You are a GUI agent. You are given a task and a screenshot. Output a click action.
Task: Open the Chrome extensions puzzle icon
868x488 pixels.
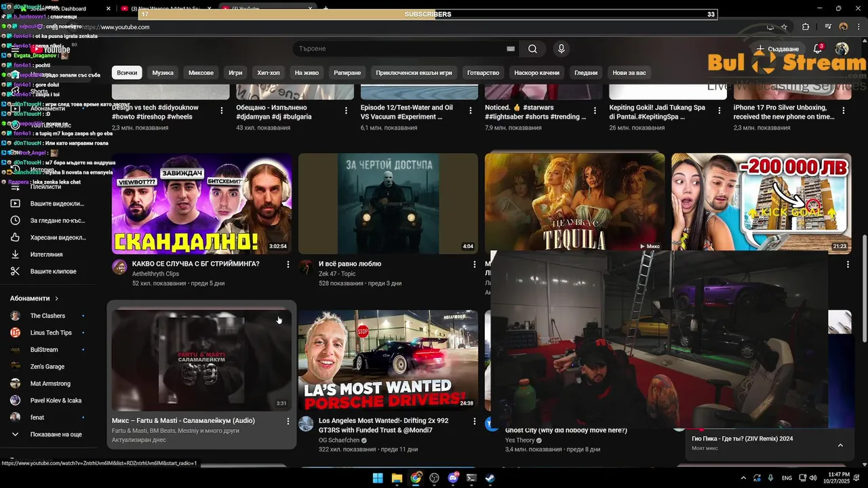[806, 27]
